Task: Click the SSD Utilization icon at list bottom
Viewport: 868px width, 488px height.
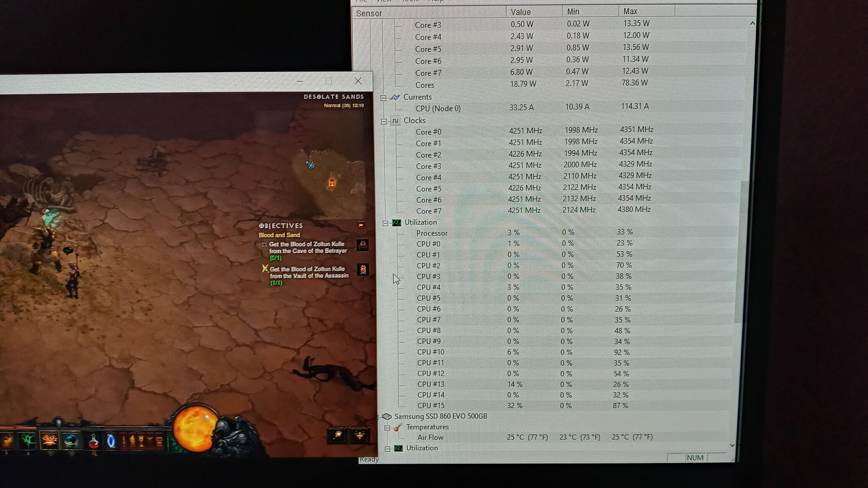Action: click(x=398, y=448)
